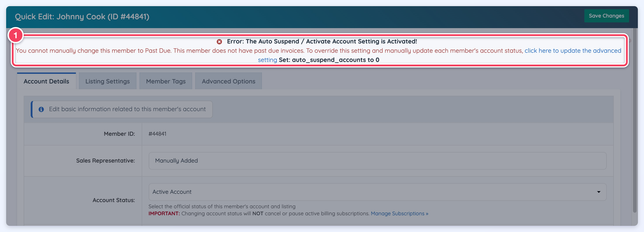Click the 'Select the official status' help text
This screenshot has height=232, width=644.
pyautogui.click(x=222, y=207)
